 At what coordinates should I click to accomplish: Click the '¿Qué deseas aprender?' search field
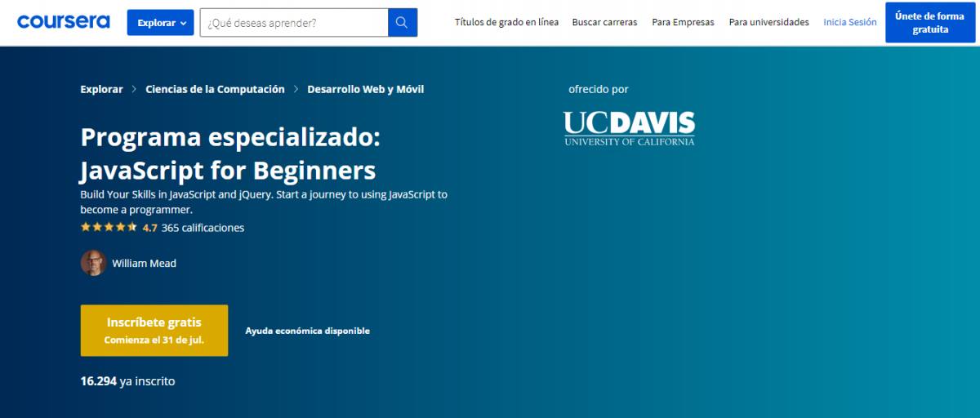pos(294,23)
